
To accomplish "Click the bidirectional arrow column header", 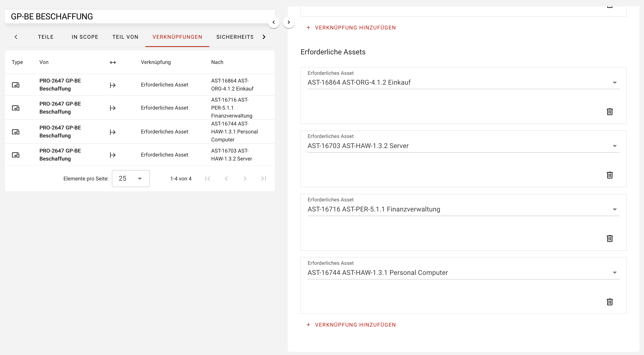I will click(113, 62).
